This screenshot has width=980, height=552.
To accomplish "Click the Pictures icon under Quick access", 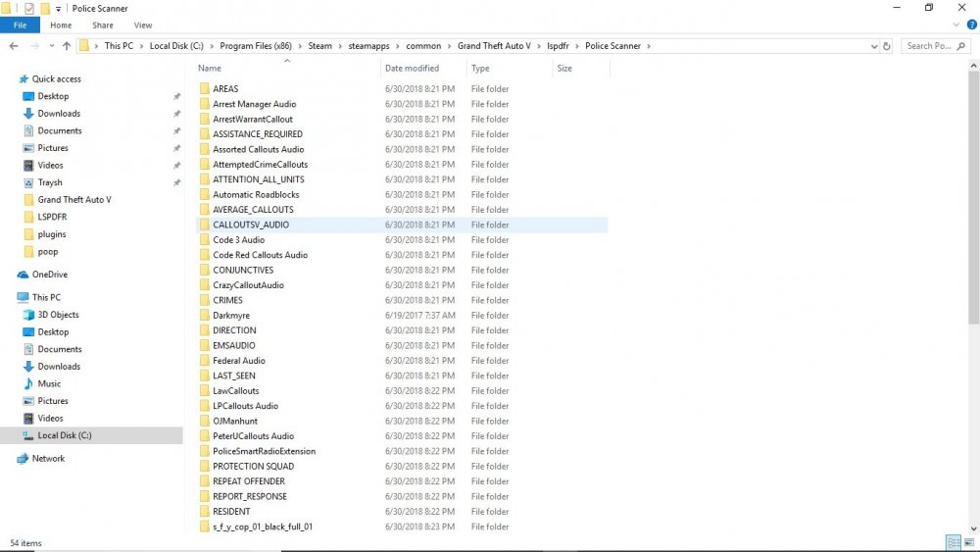I will point(28,148).
